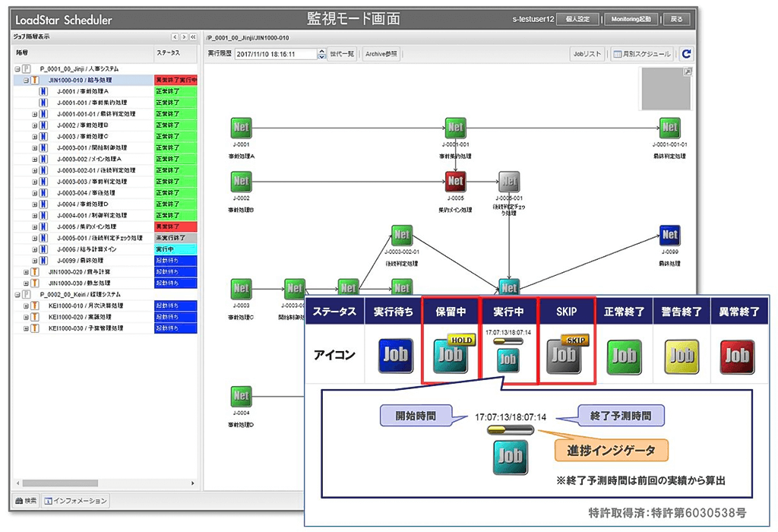Collapse the JIN1000-010 tree node

[26, 80]
